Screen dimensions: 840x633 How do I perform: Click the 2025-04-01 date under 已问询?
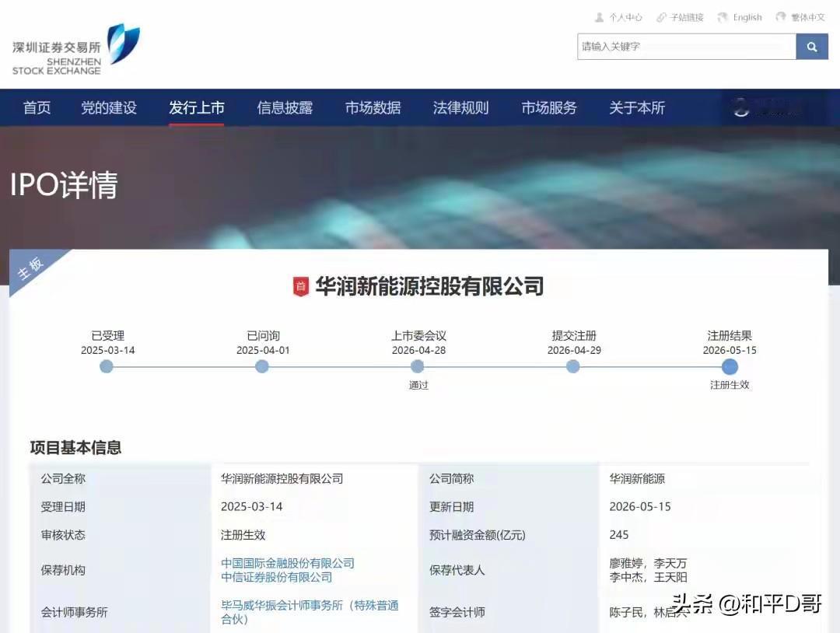click(263, 350)
